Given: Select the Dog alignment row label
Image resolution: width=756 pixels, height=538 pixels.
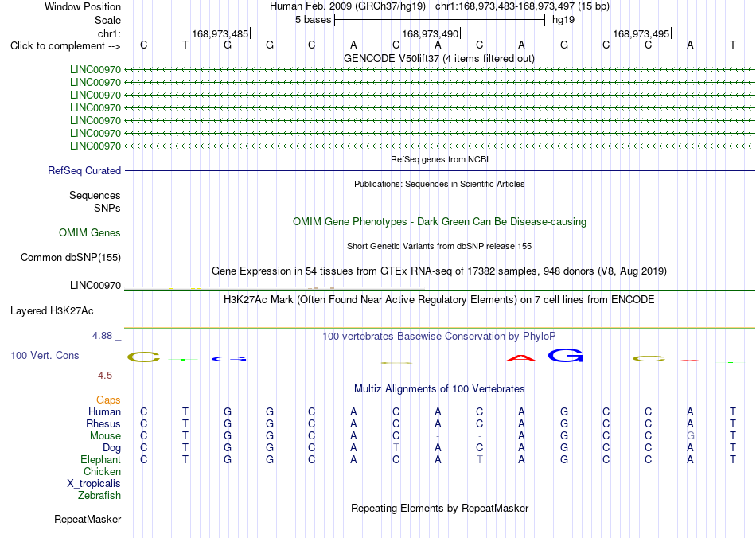Looking at the screenshot, I should click(x=111, y=448).
